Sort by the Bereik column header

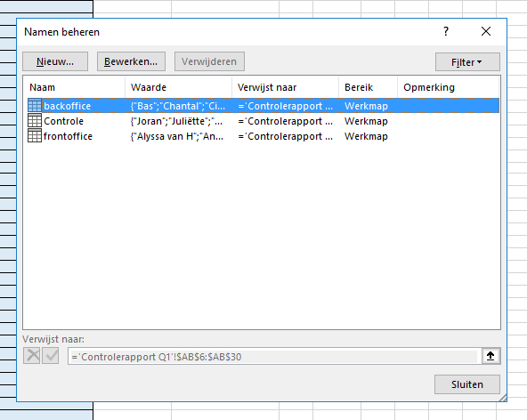point(368,87)
